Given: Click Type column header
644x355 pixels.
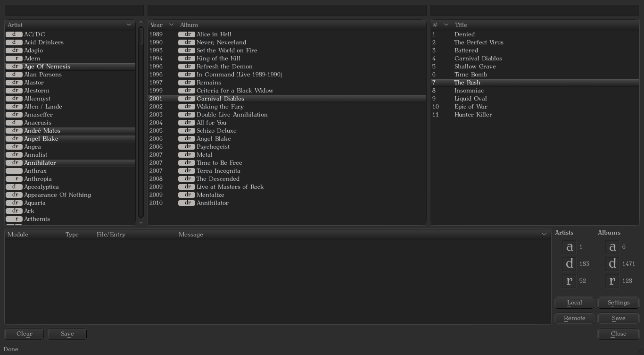Looking at the screenshot, I should point(72,234).
